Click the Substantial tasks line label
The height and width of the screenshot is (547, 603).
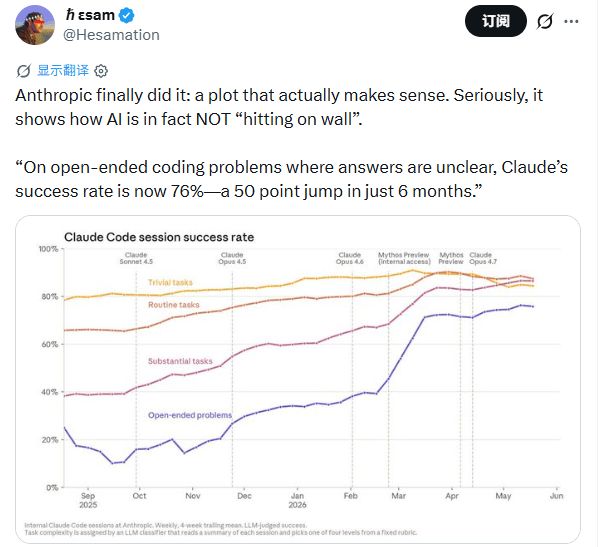click(x=180, y=361)
